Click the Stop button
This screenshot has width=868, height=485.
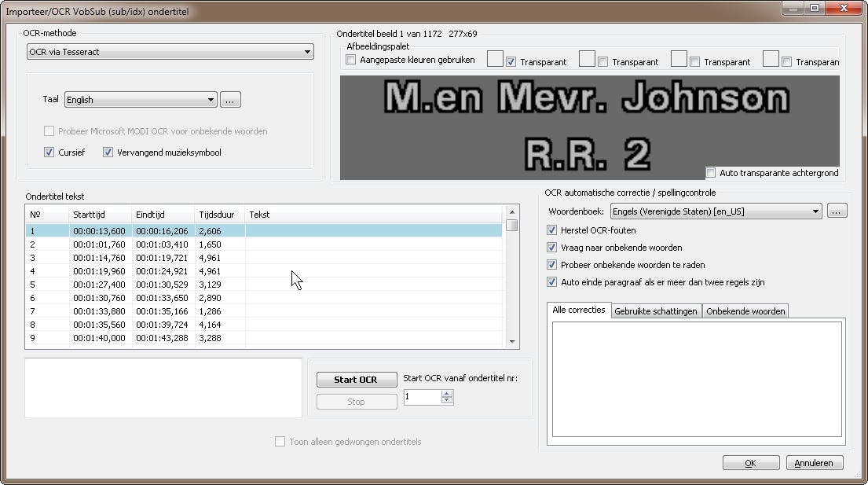(x=357, y=402)
